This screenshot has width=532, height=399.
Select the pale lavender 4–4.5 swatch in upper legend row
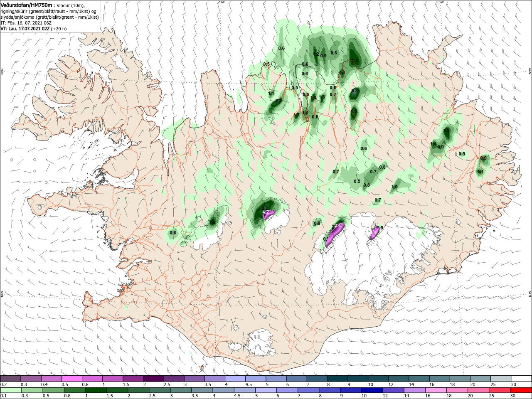tap(235, 379)
